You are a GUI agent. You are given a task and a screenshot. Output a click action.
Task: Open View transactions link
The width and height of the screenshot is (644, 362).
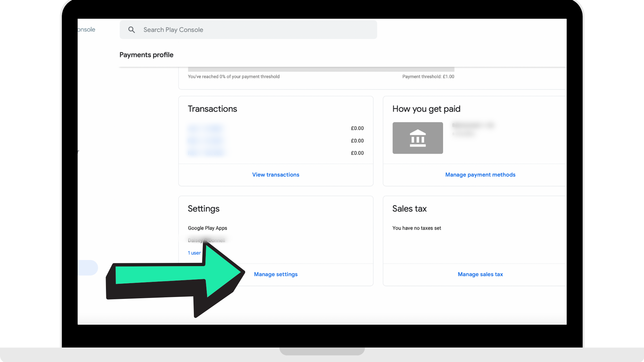pyautogui.click(x=276, y=175)
